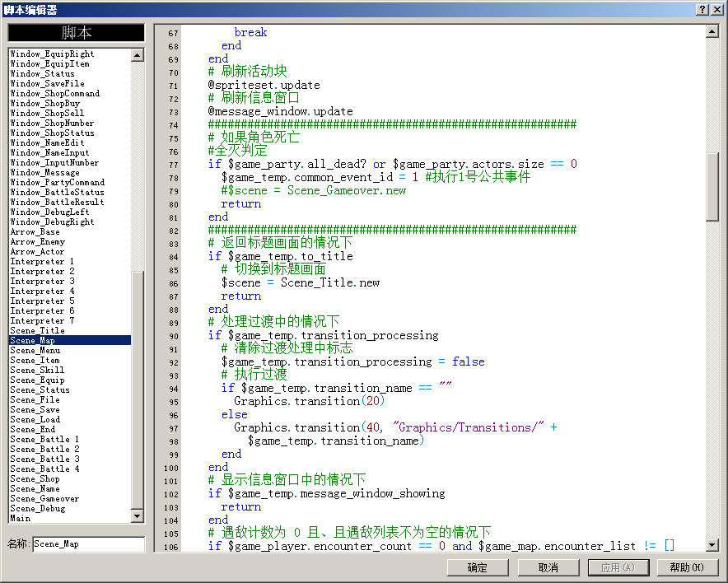Image resolution: width=728 pixels, height=583 pixels.
Task: Open the Scene_Gameover script
Action: [70, 498]
